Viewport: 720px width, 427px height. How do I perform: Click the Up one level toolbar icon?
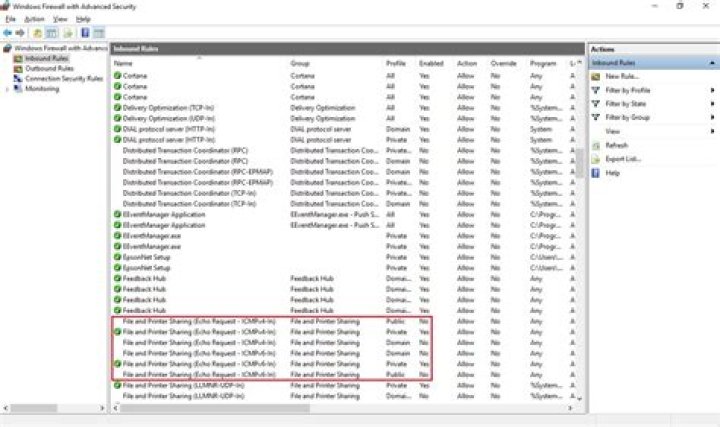pyautogui.click(x=37, y=33)
